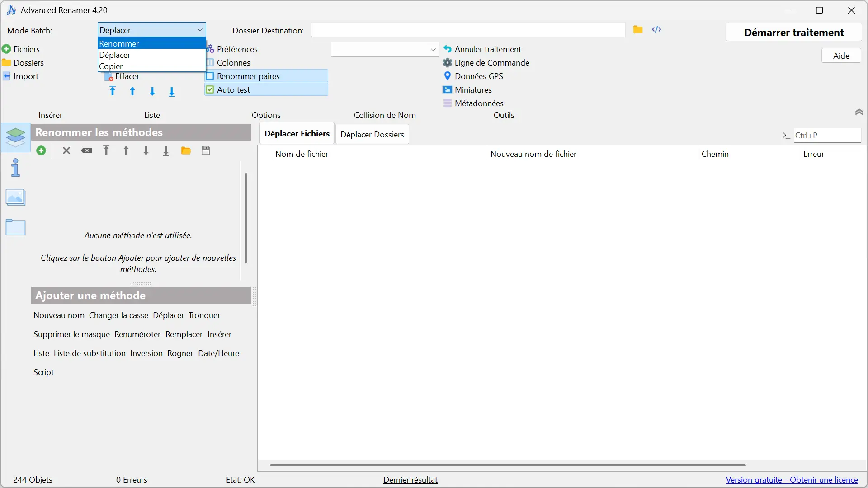868x488 pixels.
Task: Save methods with the floppy disk icon
Action: pos(206,150)
